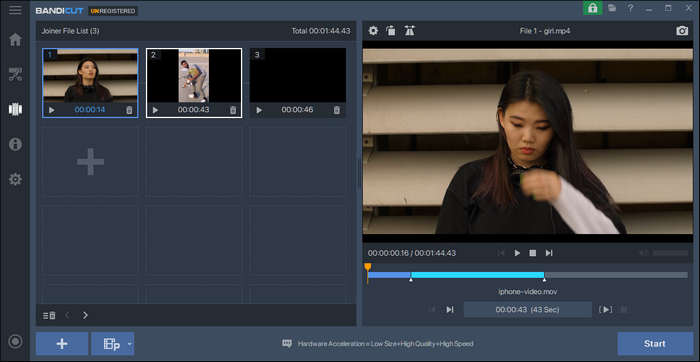
Task: Click the preview video of the girl
Action: pyautogui.click(x=528, y=141)
